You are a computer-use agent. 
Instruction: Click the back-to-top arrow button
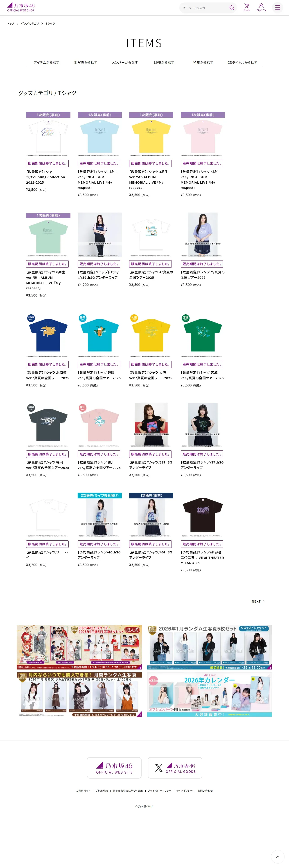click(278, 856)
